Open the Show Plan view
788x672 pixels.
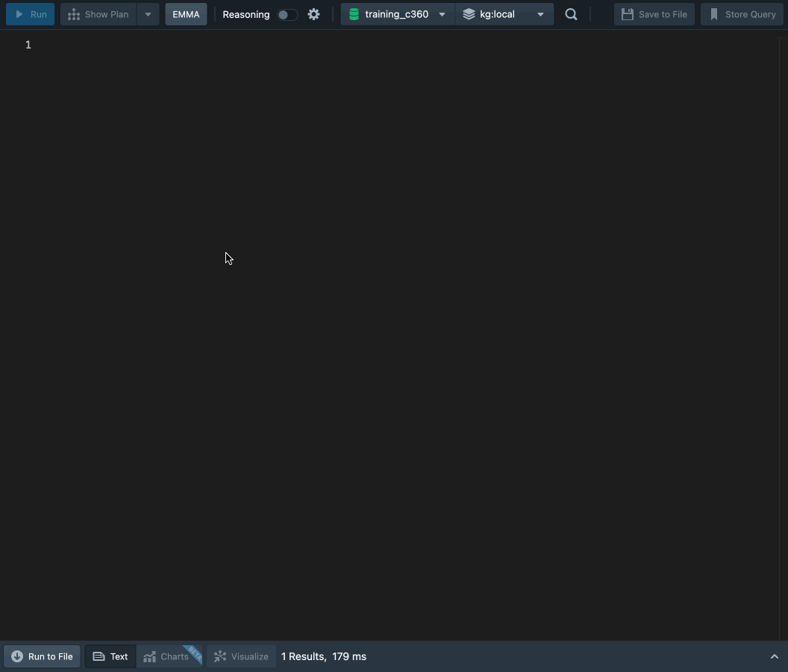[x=98, y=14]
